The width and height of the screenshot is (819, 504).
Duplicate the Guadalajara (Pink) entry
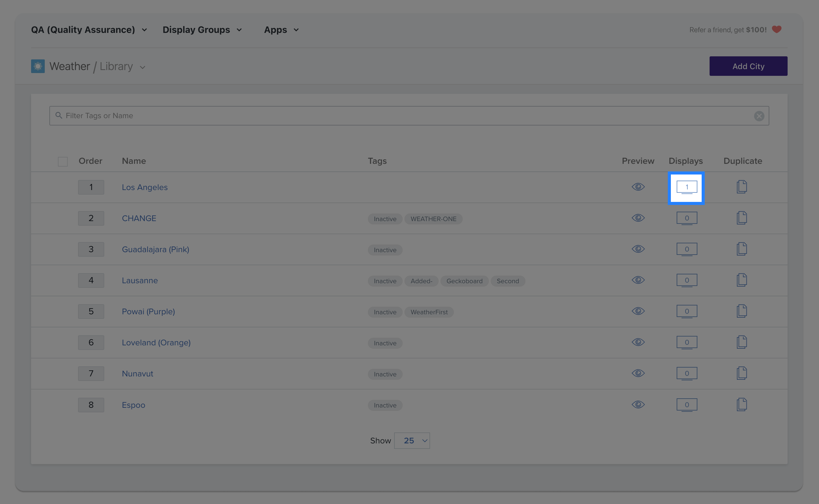click(742, 249)
